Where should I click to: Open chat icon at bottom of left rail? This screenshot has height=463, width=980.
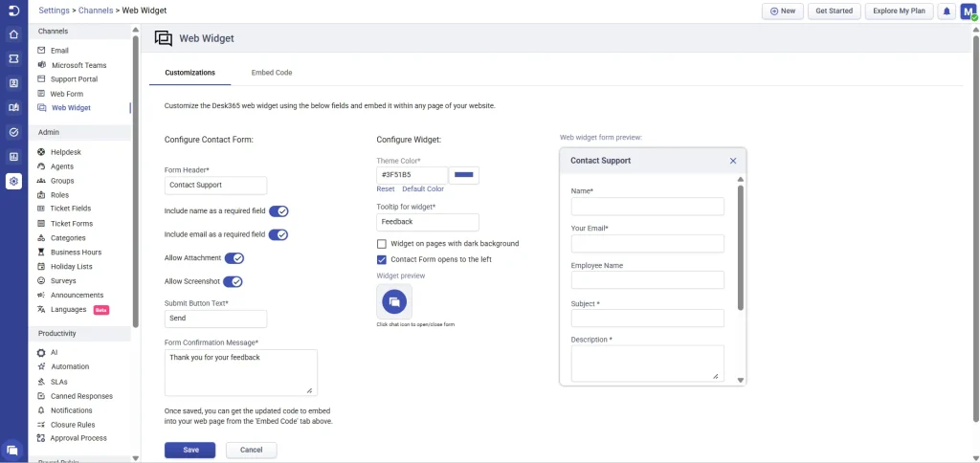[x=13, y=449]
